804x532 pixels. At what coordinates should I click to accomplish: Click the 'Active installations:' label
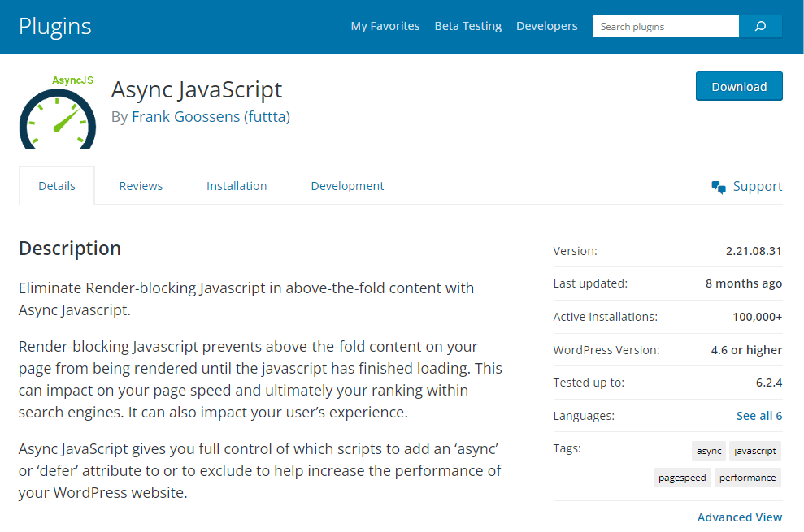pyautogui.click(x=605, y=317)
